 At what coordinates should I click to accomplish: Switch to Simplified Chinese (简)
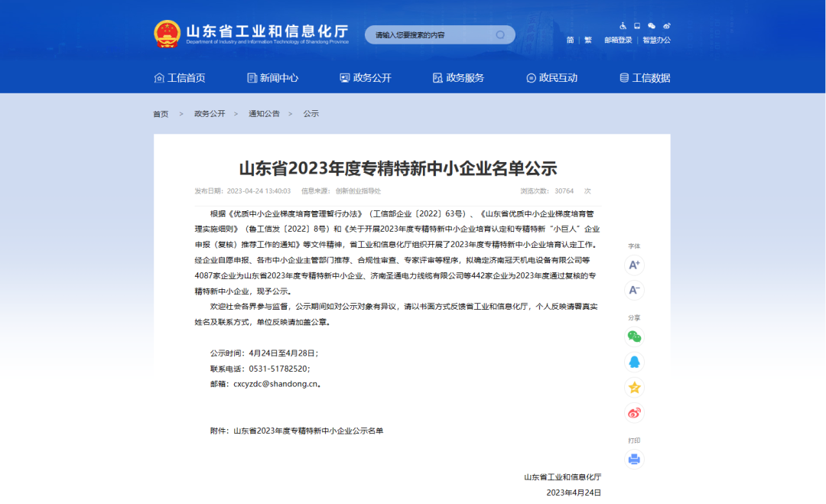[571, 41]
